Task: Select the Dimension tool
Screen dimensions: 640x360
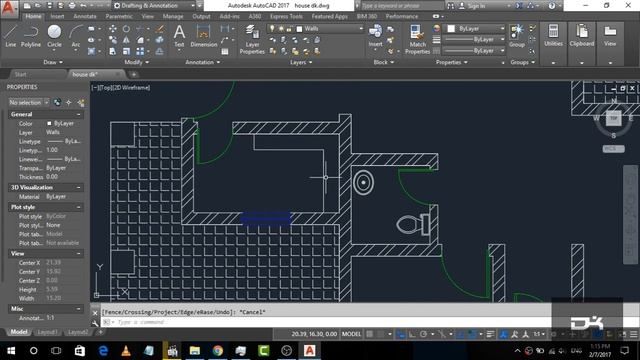Action: coord(203,36)
